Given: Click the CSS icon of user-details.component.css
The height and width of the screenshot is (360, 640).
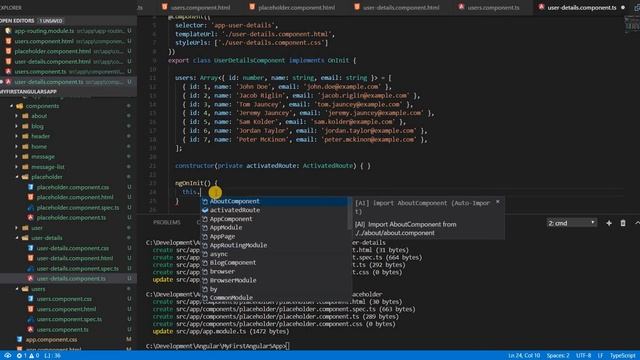Looking at the screenshot, I should tap(31, 248).
